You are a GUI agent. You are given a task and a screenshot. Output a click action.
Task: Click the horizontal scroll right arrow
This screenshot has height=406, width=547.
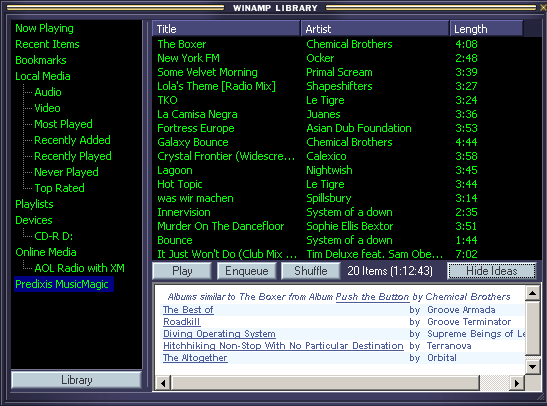click(517, 383)
